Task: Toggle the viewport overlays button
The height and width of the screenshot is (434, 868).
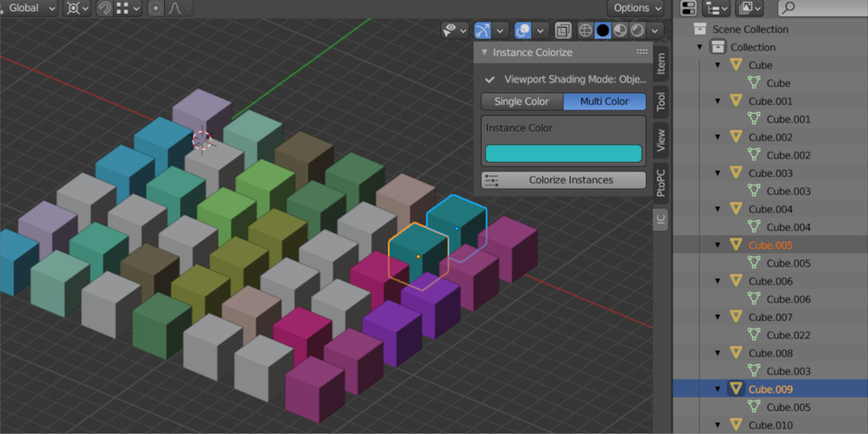Action: 523,30
